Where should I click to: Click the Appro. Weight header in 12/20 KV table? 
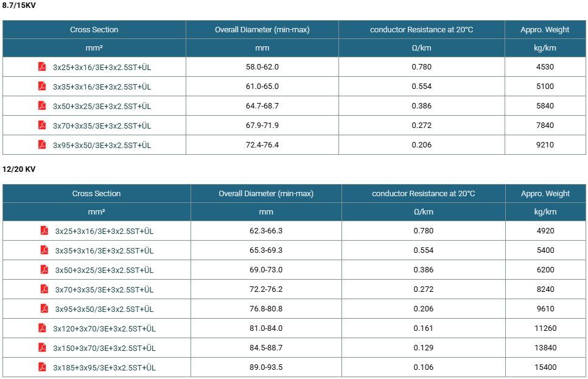click(545, 194)
